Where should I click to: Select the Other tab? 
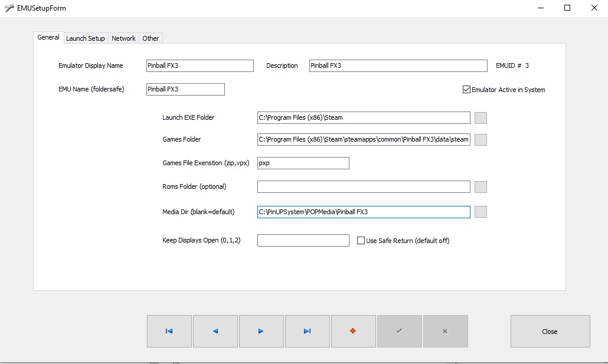pyautogui.click(x=151, y=38)
